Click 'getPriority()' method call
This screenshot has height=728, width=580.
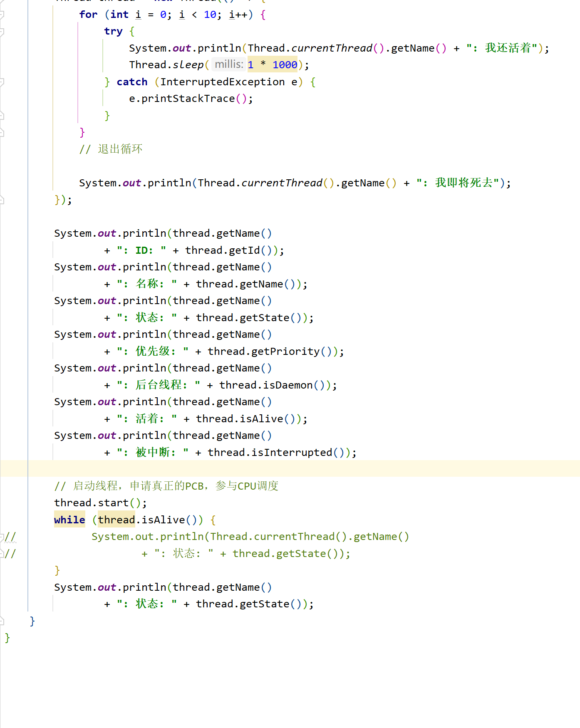tap(292, 352)
